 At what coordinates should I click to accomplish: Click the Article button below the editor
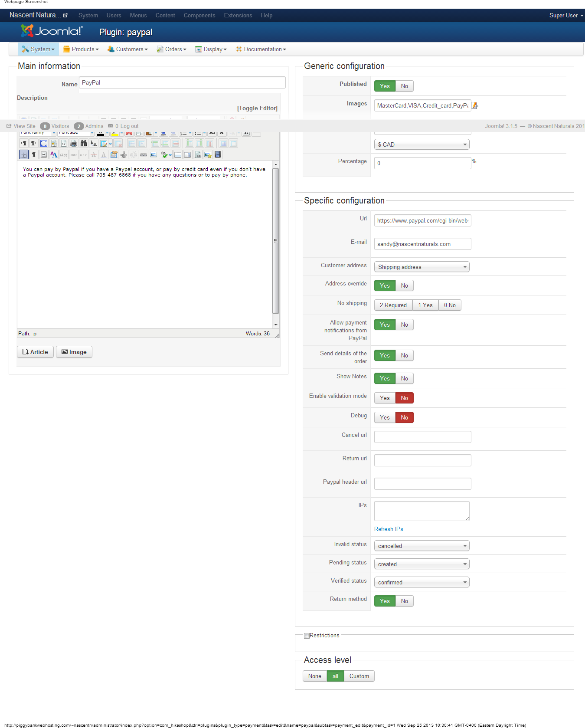tap(35, 352)
